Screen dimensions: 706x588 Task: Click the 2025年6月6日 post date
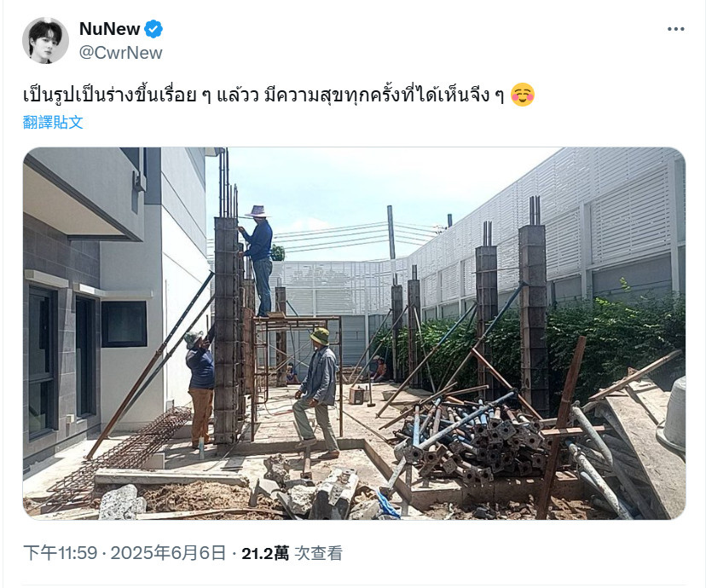pyautogui.click(x=168, y=553)
